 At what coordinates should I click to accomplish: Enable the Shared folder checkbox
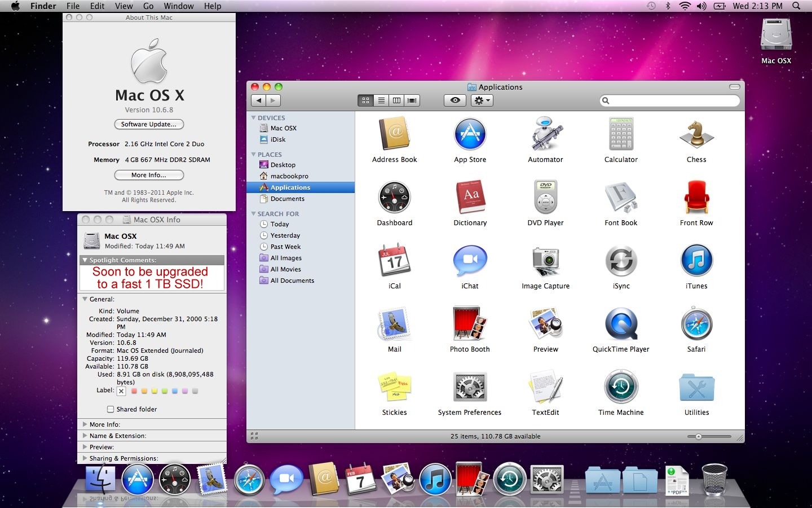[111, 409]
